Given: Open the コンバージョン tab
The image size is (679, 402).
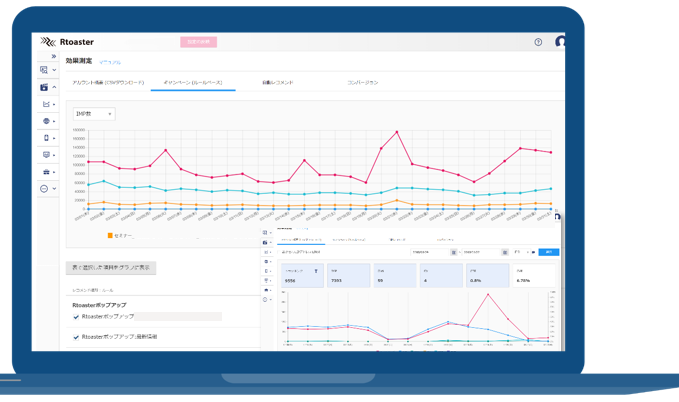Looking at the screenshot, I should 361,83.
